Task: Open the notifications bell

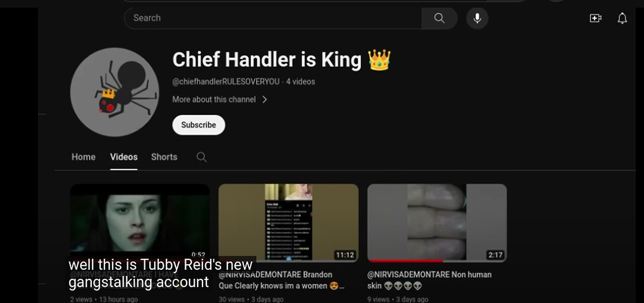Action: tap(622, 18)
